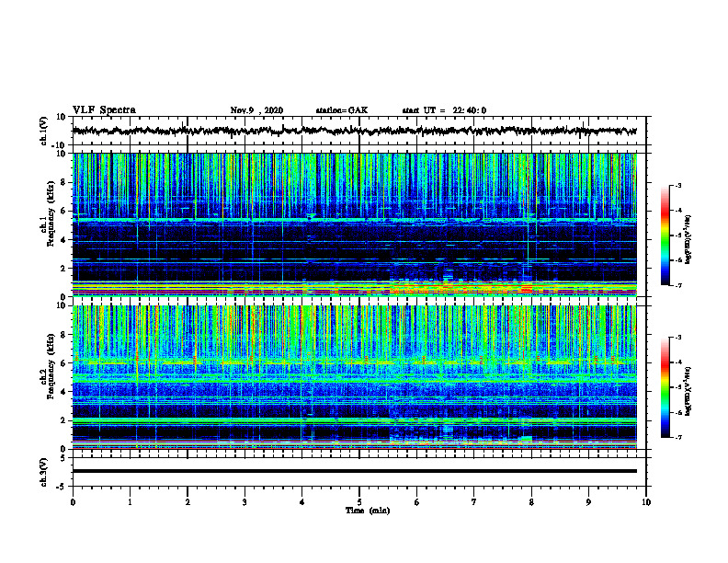Click the "6" tick on ch.1 frequency axis
Image resolution: width=728 pixels, height=563 pixels.
tap(63, 211)
